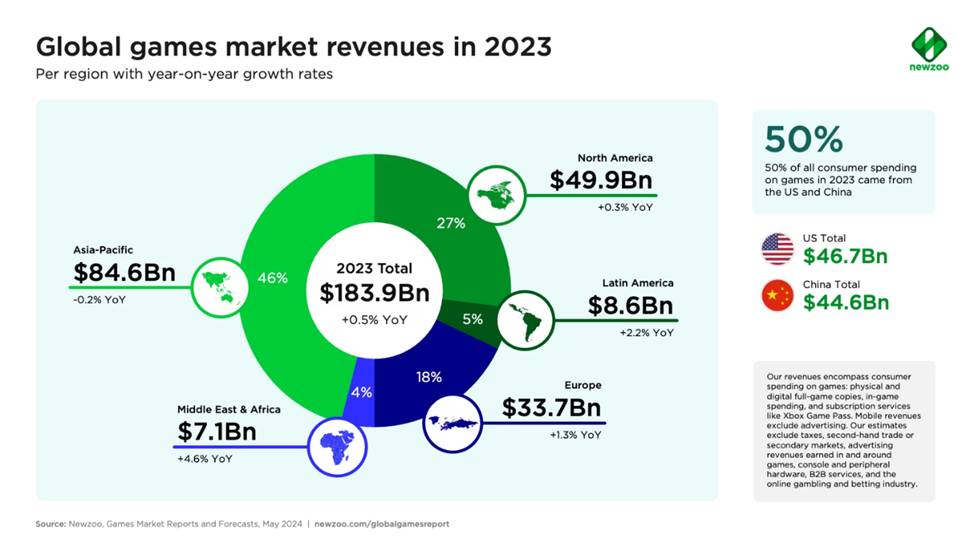Screen dimensions: 974x547
Task: Click the United States flag icon
Action: 777,248
